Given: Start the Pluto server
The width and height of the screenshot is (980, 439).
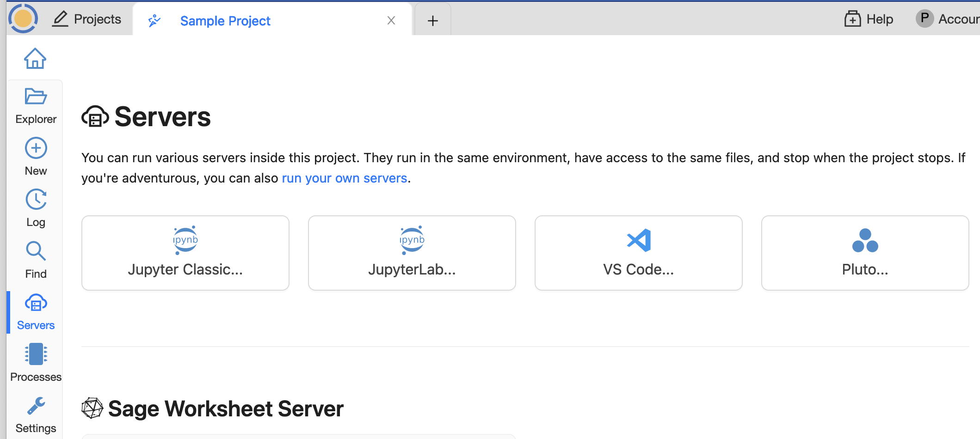Looking at the screenshot, I should (x=865, y=253).
